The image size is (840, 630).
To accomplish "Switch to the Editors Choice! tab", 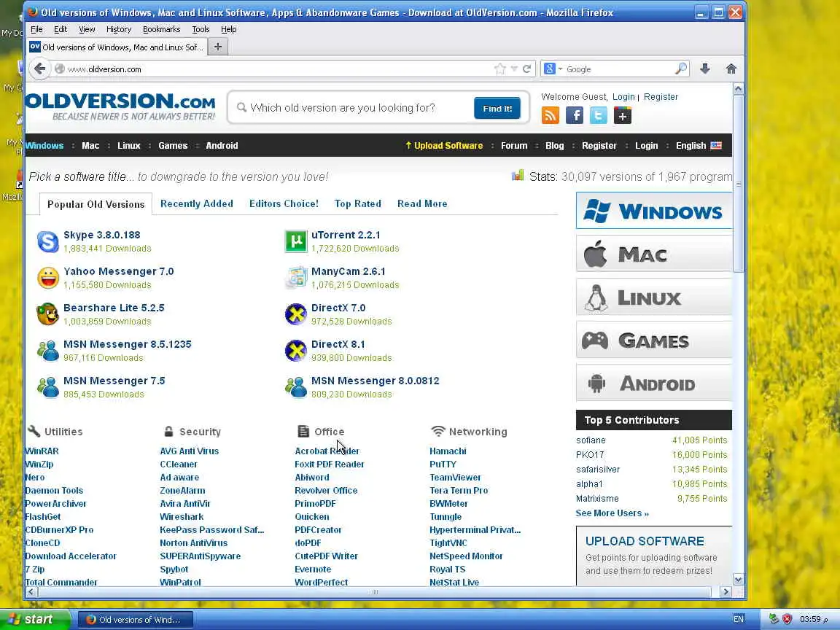I will pyautogui.click(x=284, y=203).
